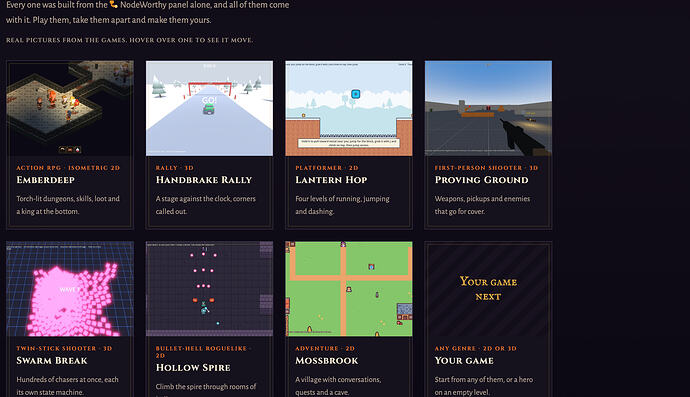690x397 pixels.
Task: Click the 'Any Genre · 2D or 3D' label
Action: click(476, 348)
